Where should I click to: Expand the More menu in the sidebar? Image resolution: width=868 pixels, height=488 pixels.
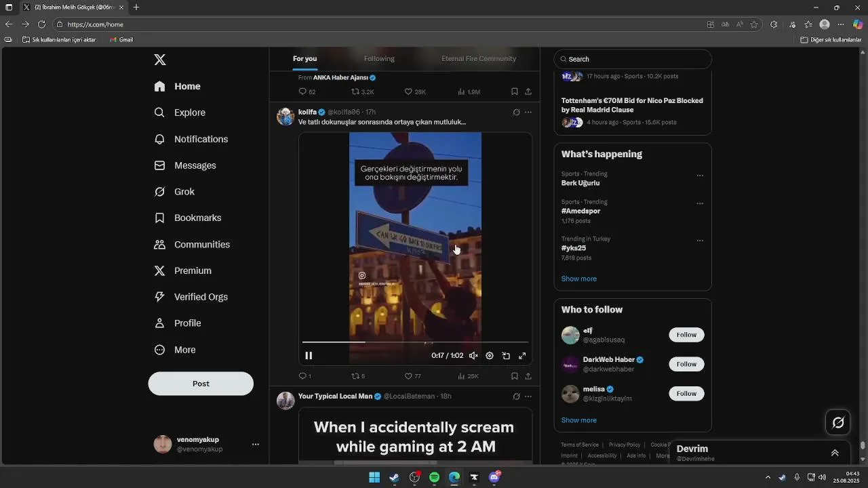click(175, 350)
